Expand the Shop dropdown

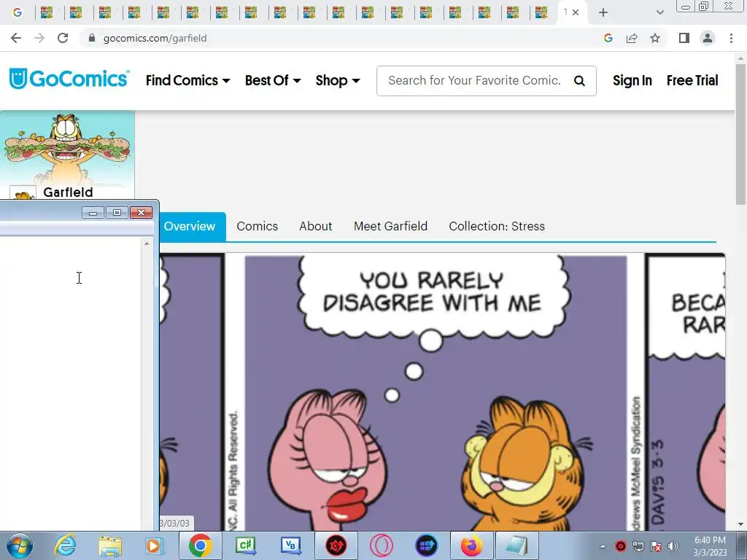(x=338, y=80)
